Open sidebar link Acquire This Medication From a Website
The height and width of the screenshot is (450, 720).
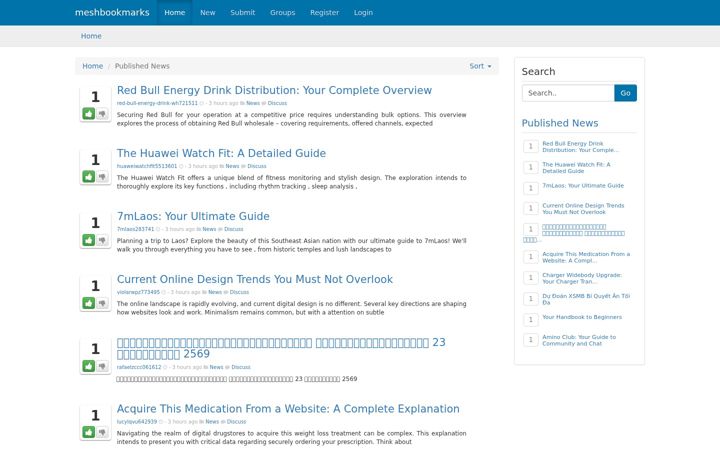[586, 257]
